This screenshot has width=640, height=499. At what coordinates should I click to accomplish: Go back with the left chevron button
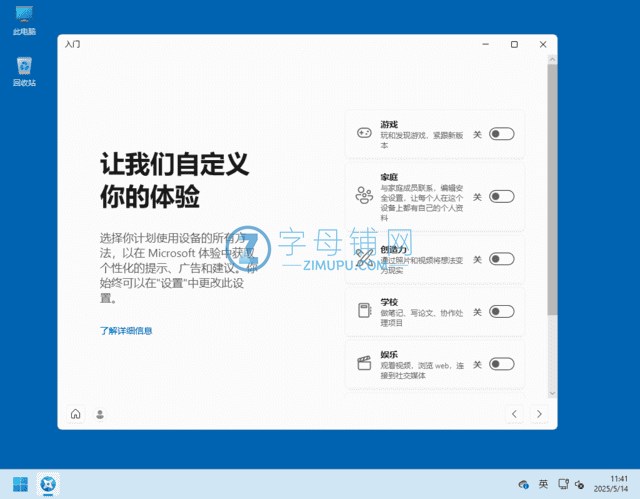coord(514,414)
